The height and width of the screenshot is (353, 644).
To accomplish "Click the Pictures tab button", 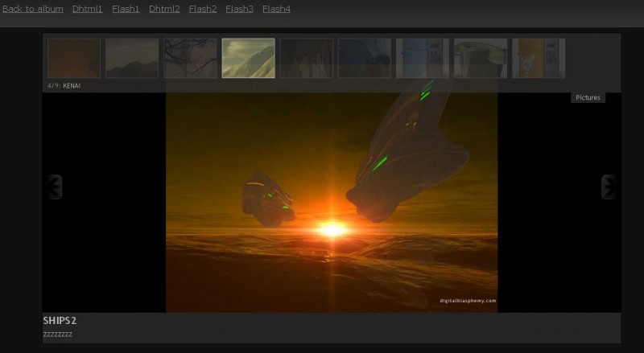I will pyautogui.click(x=588, y=97).
